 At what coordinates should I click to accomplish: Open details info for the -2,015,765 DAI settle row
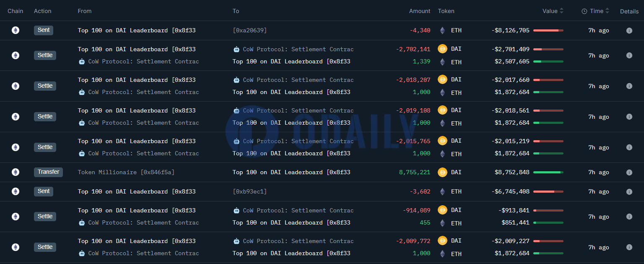pos(629,147)
